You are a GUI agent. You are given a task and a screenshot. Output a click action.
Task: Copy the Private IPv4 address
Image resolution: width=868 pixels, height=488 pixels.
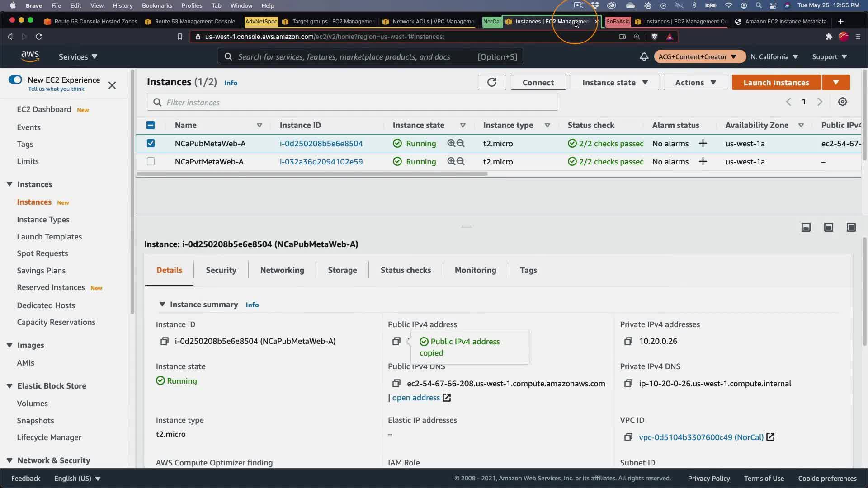(x=628, y=341)
